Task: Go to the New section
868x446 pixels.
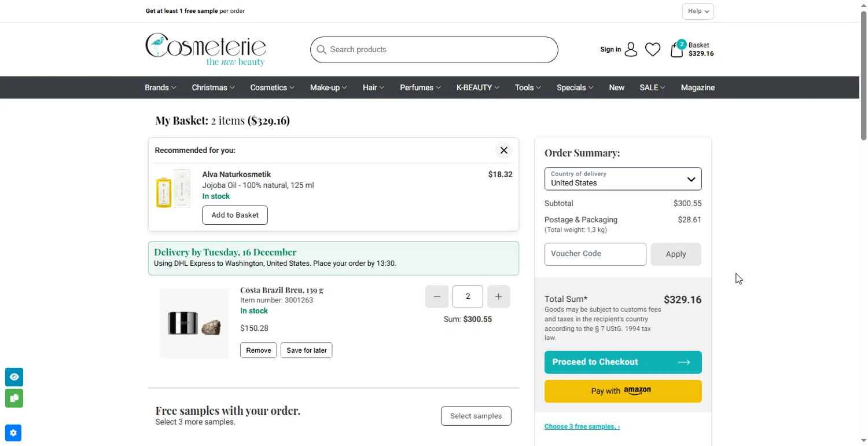Action: [x=617, y=87]
